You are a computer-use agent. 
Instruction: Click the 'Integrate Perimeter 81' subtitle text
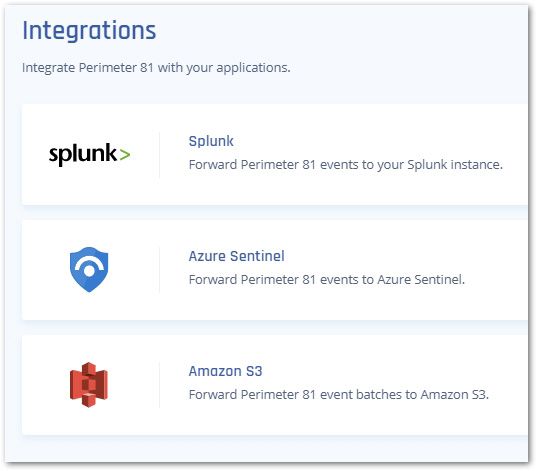pos(156,68)
